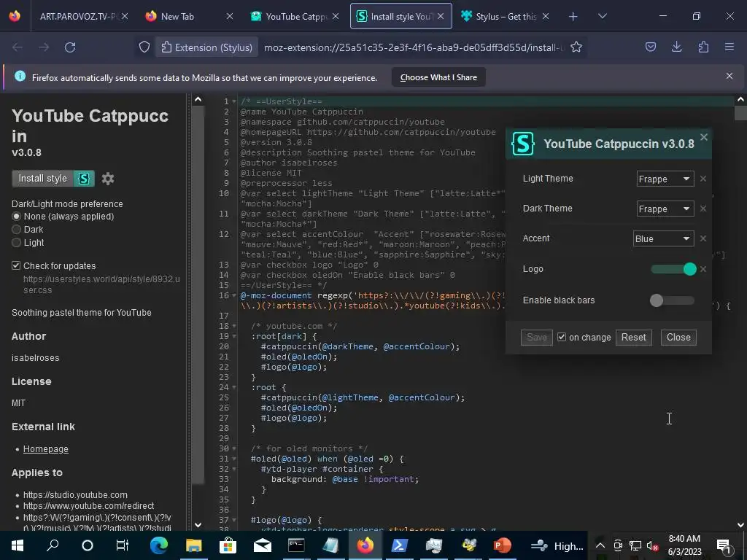Reset the Light Theme option

(x=703, y=179)
